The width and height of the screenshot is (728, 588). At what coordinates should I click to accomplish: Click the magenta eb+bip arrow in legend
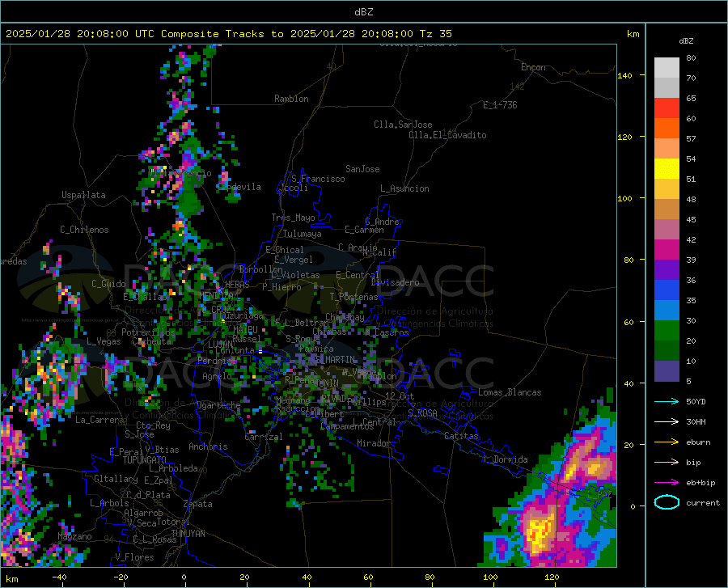click(x=667, y=482)
